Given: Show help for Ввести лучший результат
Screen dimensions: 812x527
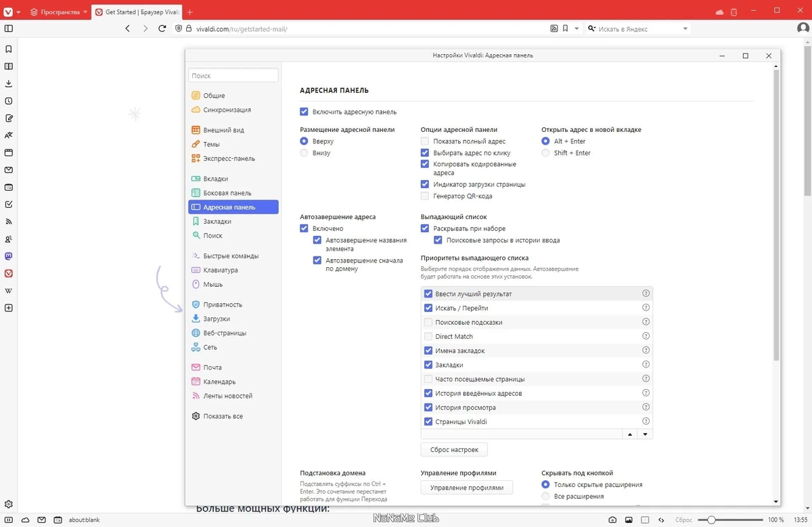Looking at the screenshot, I should point(646,294).
